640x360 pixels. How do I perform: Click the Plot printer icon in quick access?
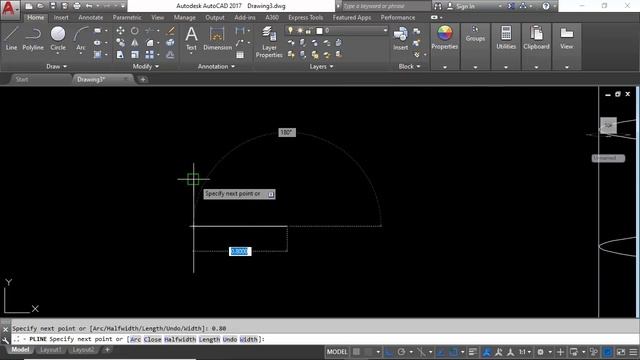coord(77,6)
